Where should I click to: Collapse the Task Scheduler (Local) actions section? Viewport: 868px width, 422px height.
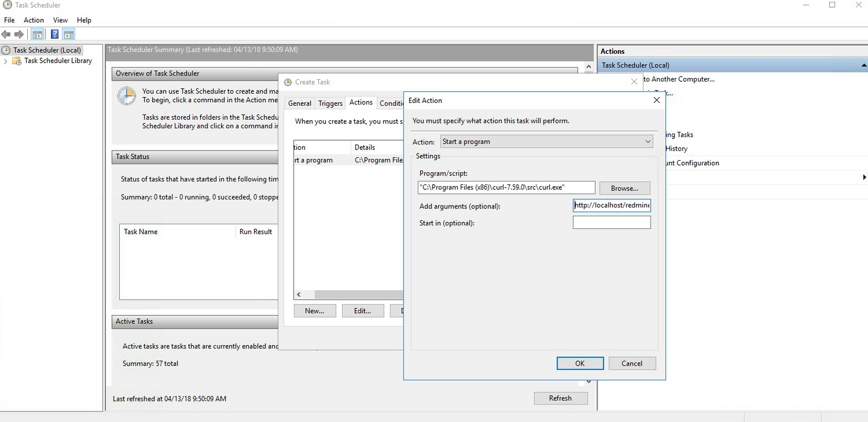[x=863, y=65]
